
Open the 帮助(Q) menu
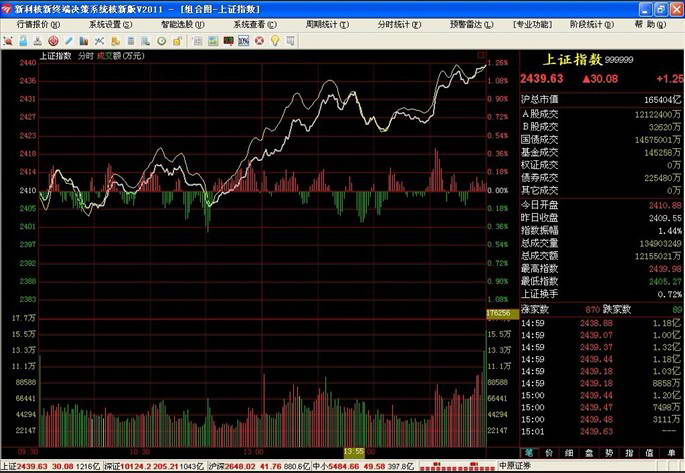tap(650, 24)
